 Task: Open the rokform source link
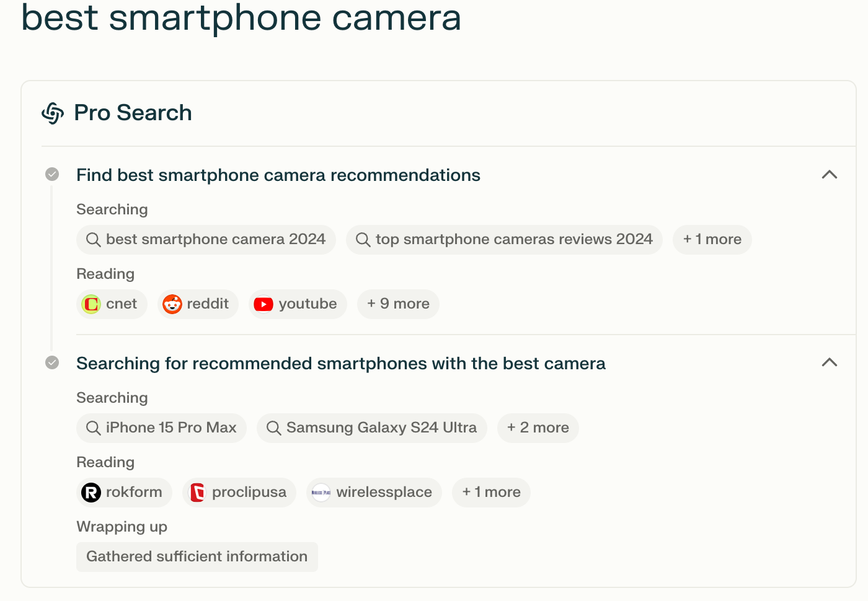click(x=124, y=493)
